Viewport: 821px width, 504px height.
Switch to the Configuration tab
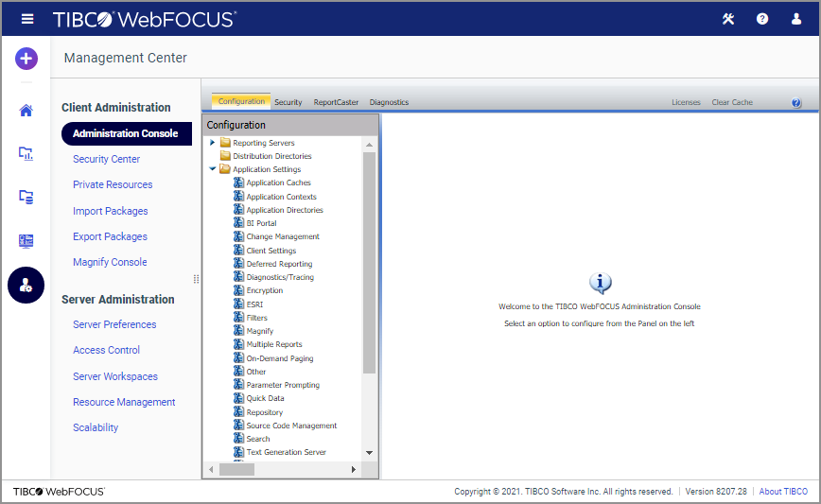point(241,101)
